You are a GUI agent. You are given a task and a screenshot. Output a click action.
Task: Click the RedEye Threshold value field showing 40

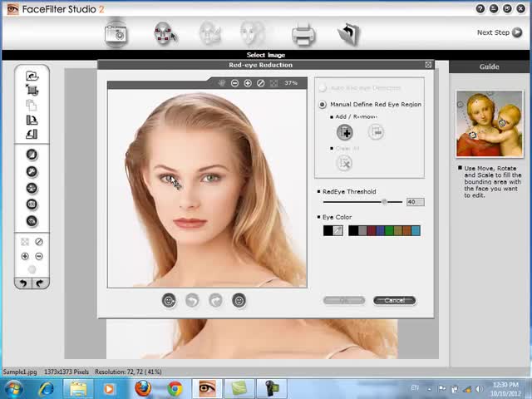[x=416, y=202]
